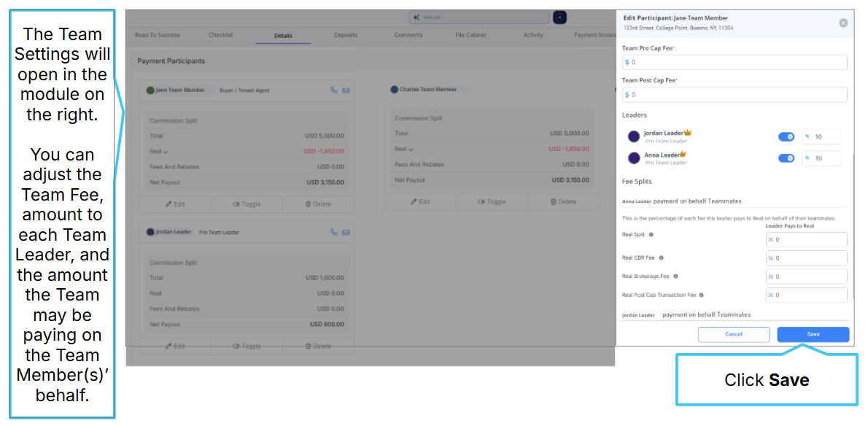Edit Jane Team Member's payment card

point(175,204)
